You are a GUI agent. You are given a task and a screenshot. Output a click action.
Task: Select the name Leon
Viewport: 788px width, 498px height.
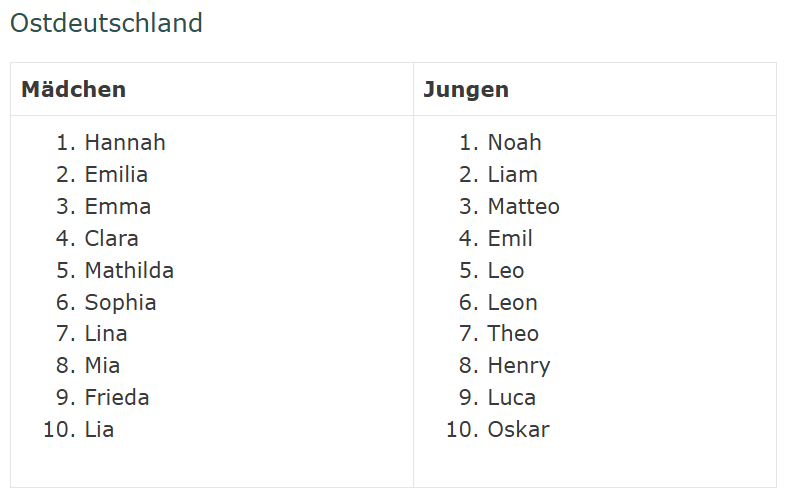[512, 303]
